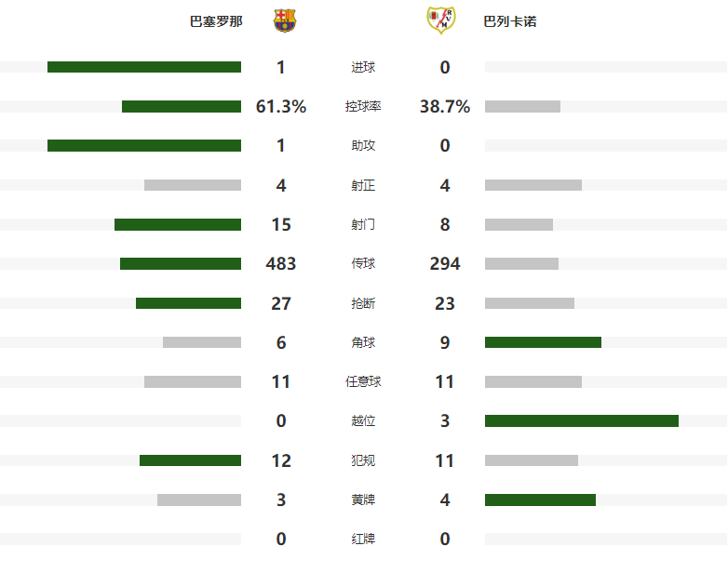Click the 红牌 stat label

363,539
